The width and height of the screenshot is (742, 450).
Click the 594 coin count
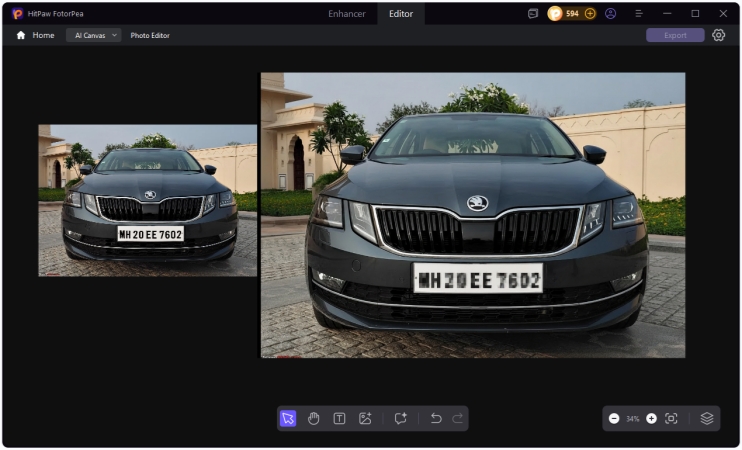pos(572,14)
